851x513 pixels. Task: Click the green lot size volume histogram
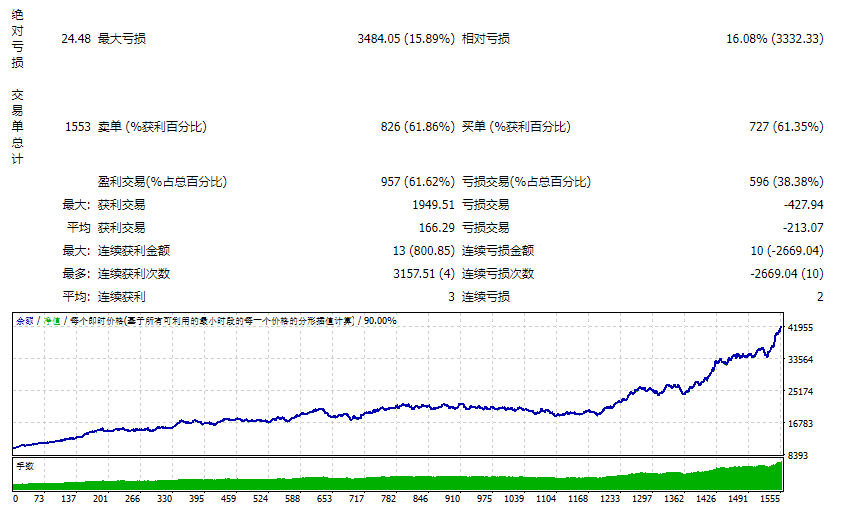click(398, 483)
